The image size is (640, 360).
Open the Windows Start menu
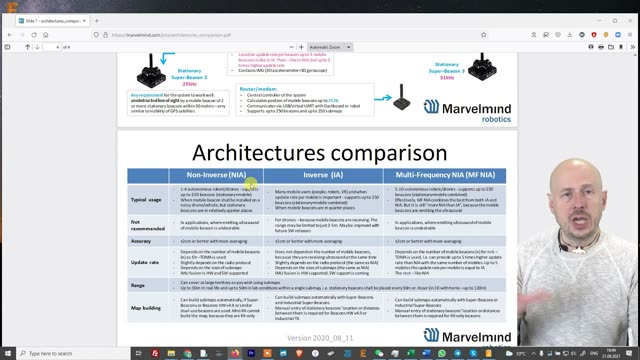[x=8, y=353]
